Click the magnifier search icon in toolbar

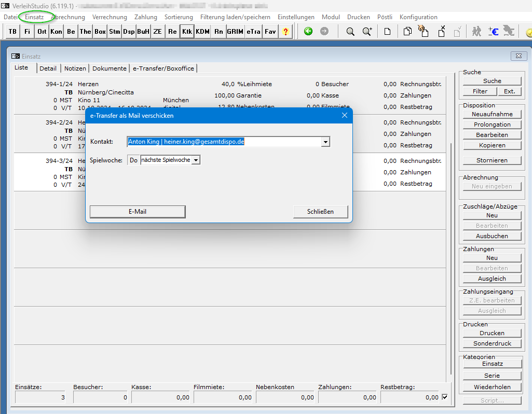tap(350, 32)
